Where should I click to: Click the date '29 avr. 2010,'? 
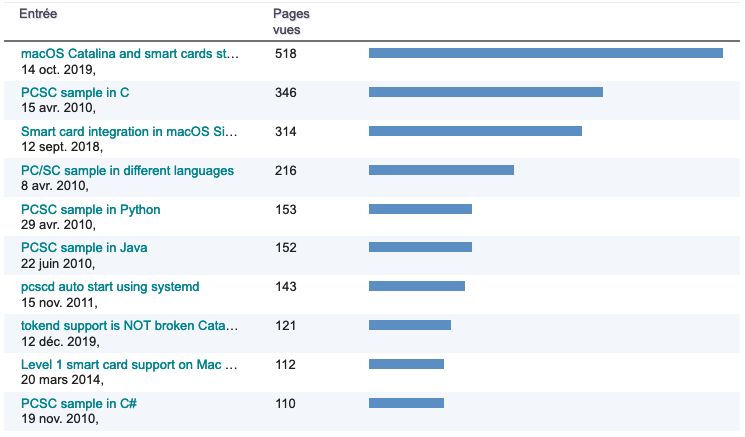[x=58, y=225]
